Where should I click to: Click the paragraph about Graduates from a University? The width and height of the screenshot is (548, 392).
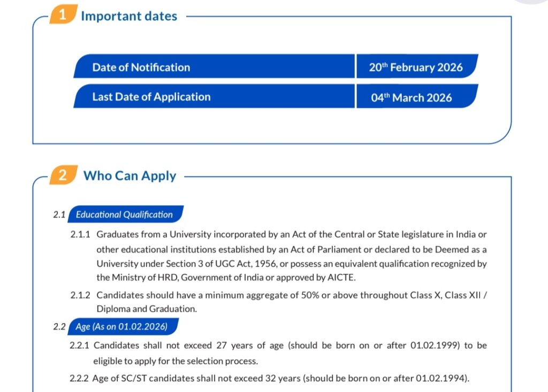(292, 256)
